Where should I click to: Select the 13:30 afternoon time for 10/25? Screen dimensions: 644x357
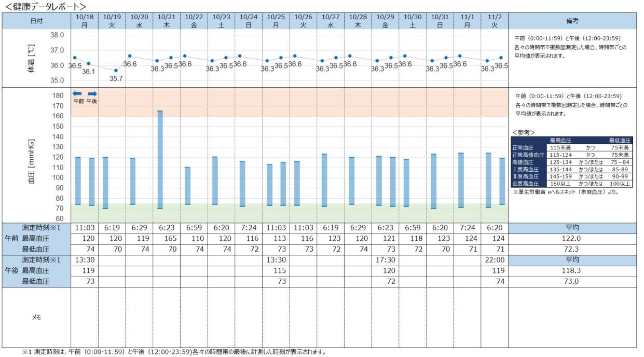[x=276, y=260]
